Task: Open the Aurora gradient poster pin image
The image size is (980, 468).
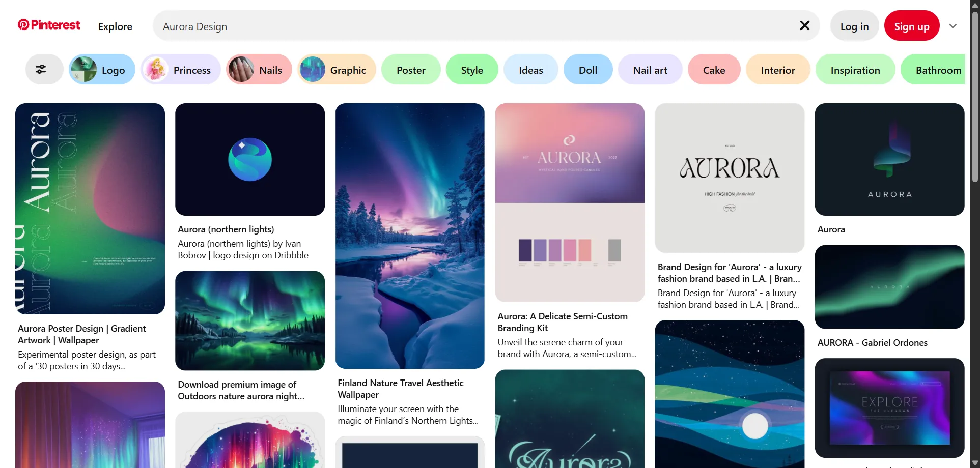Action: click(90, 209)
